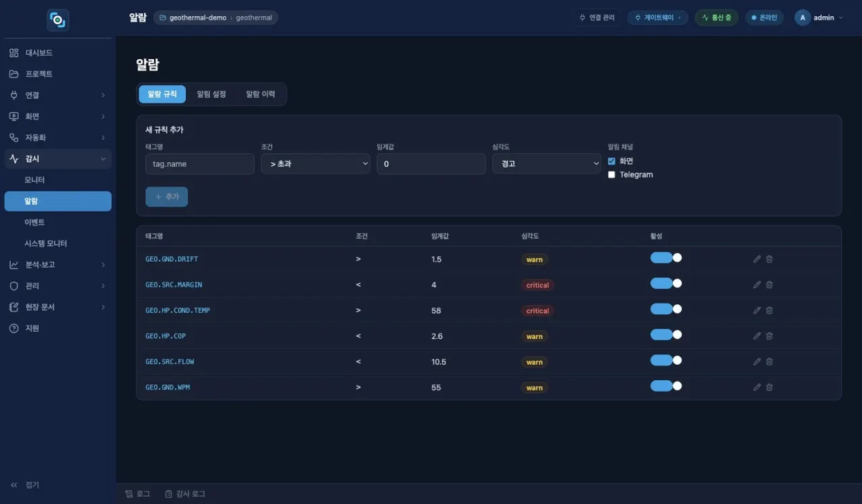Switch to the 알림 설정 tab
The height and width of the screenshot is (504, 862).
(x=211, y=94)
